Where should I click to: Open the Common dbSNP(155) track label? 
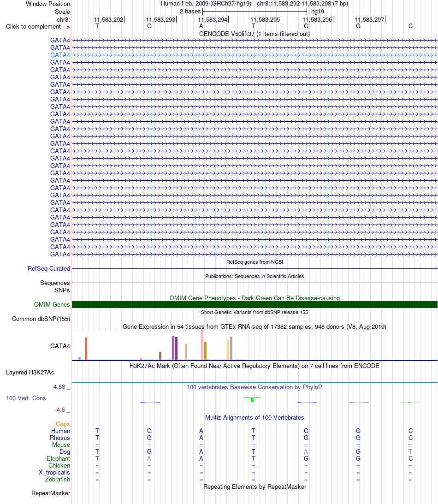(41, 319)
